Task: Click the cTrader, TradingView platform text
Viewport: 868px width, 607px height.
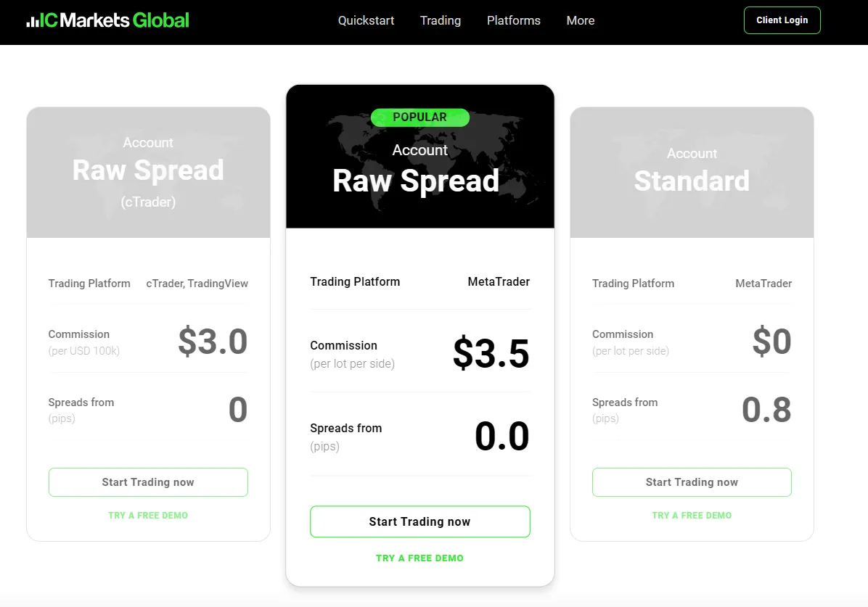Action: 197,284
